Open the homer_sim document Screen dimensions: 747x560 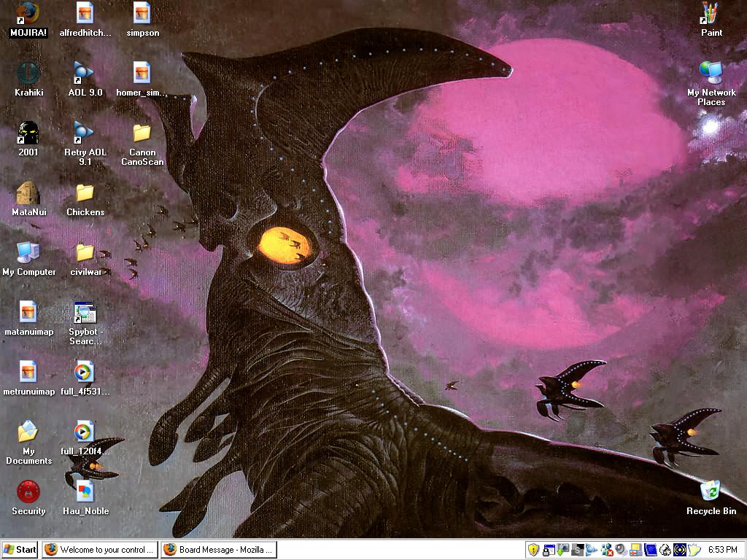(141, 73)
